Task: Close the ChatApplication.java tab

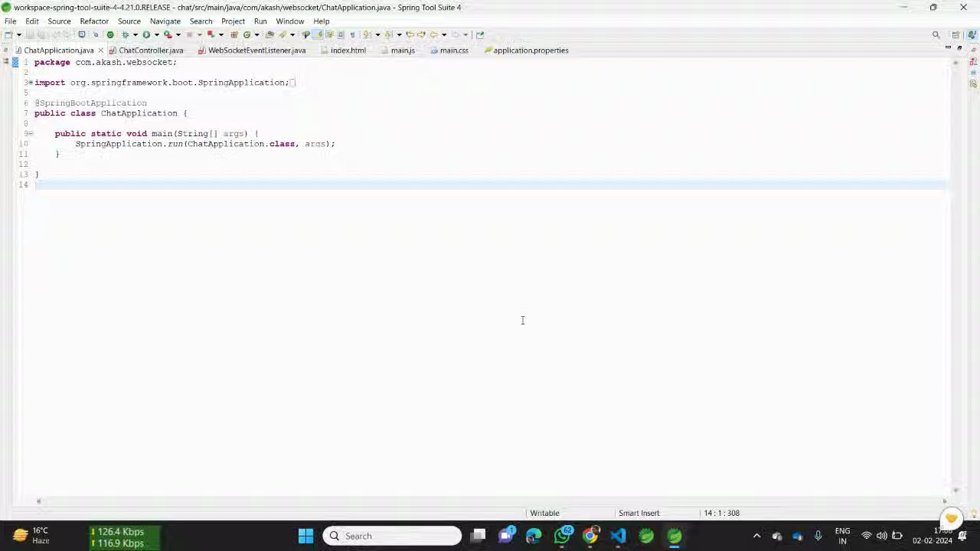Action: [x=100, y=51]
